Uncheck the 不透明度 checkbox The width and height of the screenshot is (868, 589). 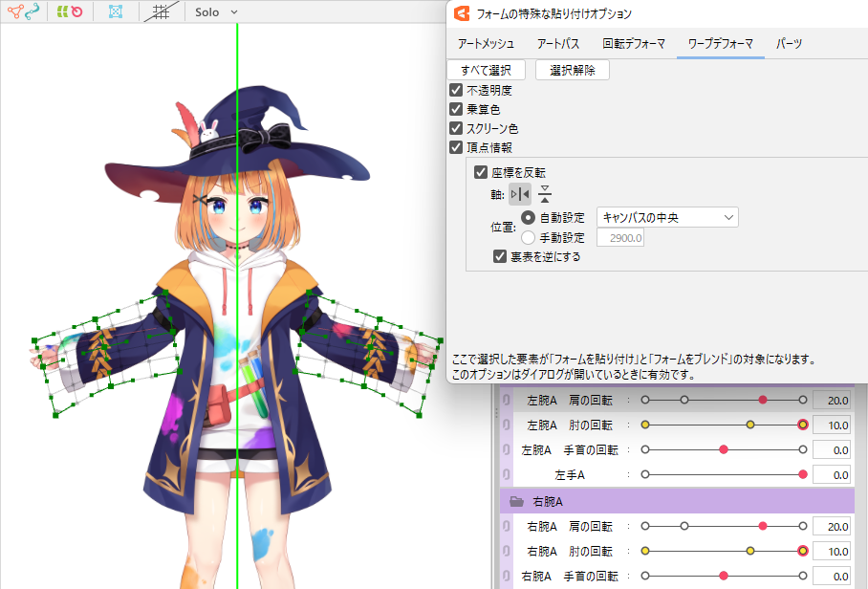(457, 91)
